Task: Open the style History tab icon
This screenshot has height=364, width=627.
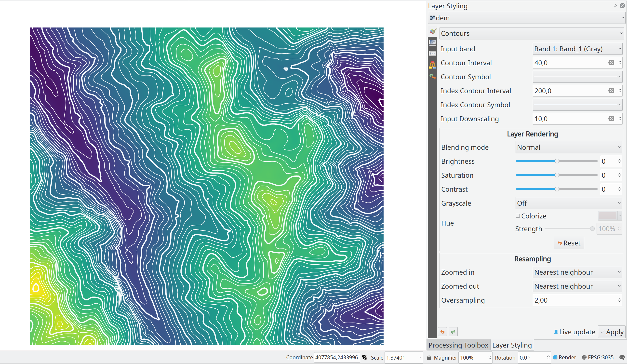Action: pyautogui.click(x=432, y=76)
